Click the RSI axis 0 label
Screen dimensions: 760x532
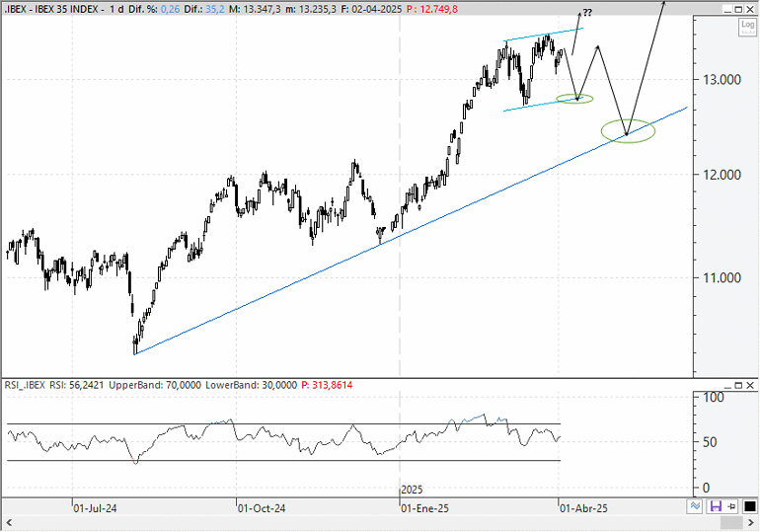(705, 488)
